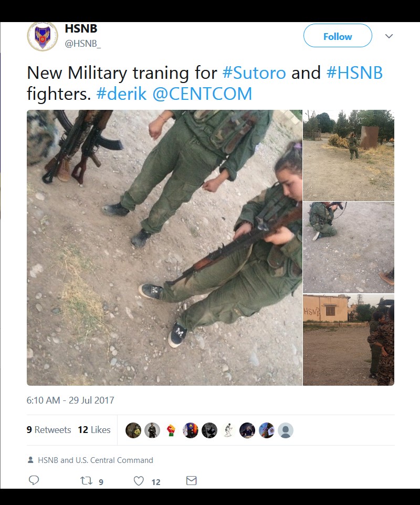
Task: Click the reply speech bubble icon
Action: [x=34, y=480]
